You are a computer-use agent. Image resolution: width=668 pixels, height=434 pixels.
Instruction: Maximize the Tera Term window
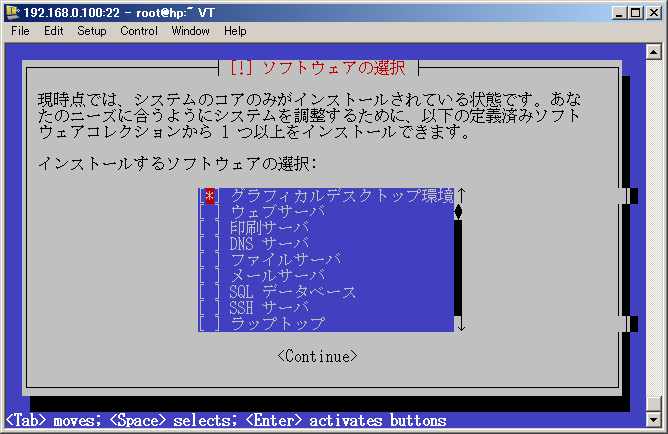[x=635, y=13]
